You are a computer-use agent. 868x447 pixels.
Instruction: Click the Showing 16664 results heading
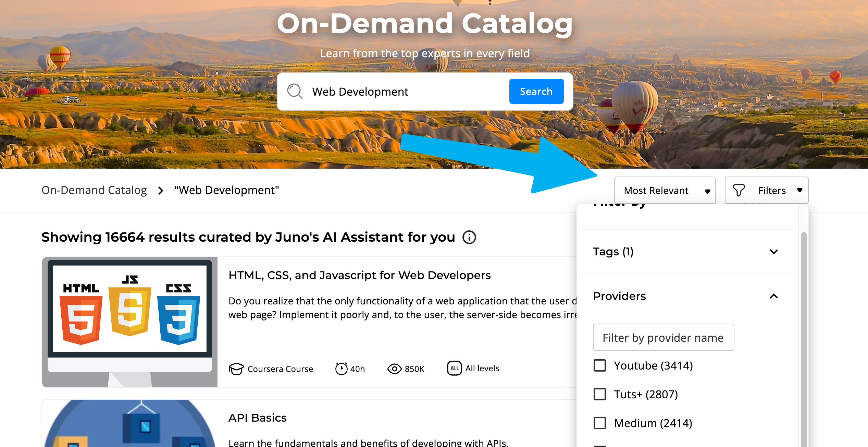tap(248, 237)
